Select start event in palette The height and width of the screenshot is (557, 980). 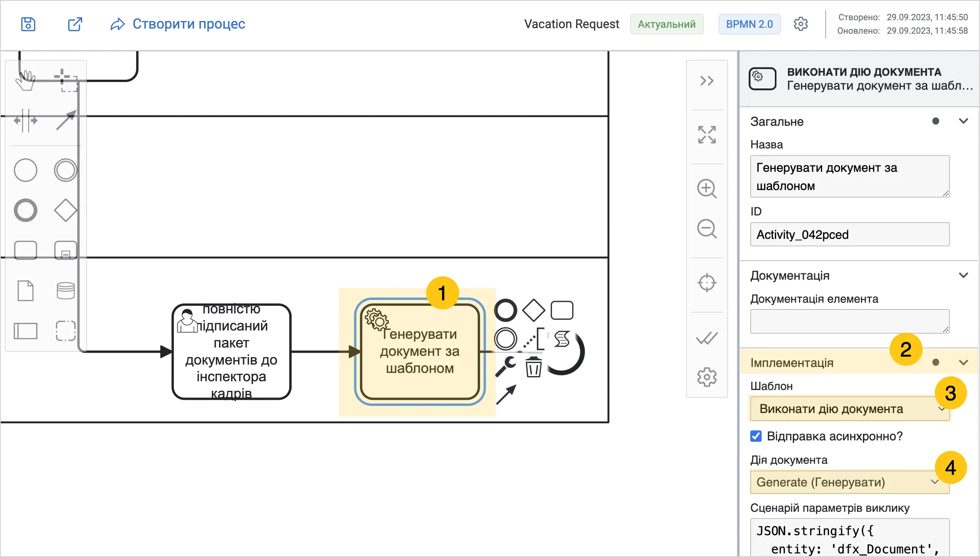coord(25,170)
